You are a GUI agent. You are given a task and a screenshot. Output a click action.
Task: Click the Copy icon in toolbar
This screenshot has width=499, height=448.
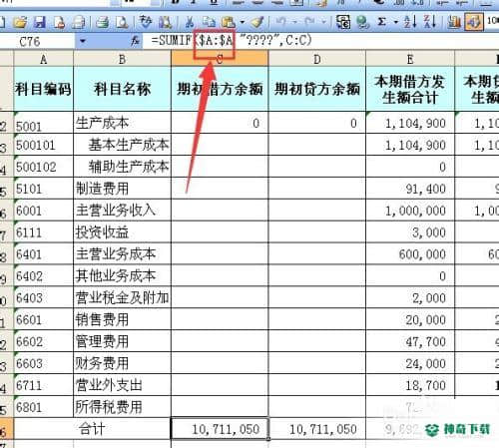point(209,23)
